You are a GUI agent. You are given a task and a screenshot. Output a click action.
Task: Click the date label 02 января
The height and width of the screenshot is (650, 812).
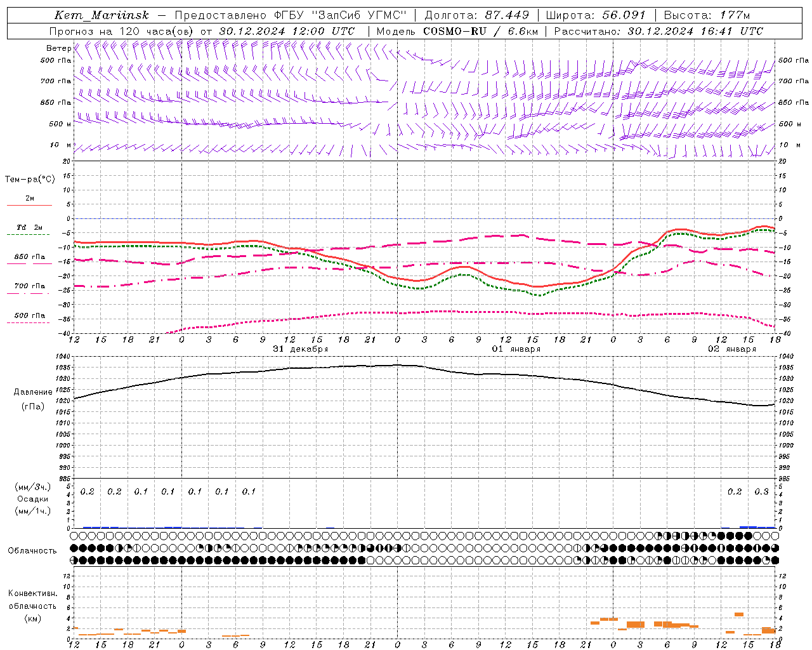(732, 349)
